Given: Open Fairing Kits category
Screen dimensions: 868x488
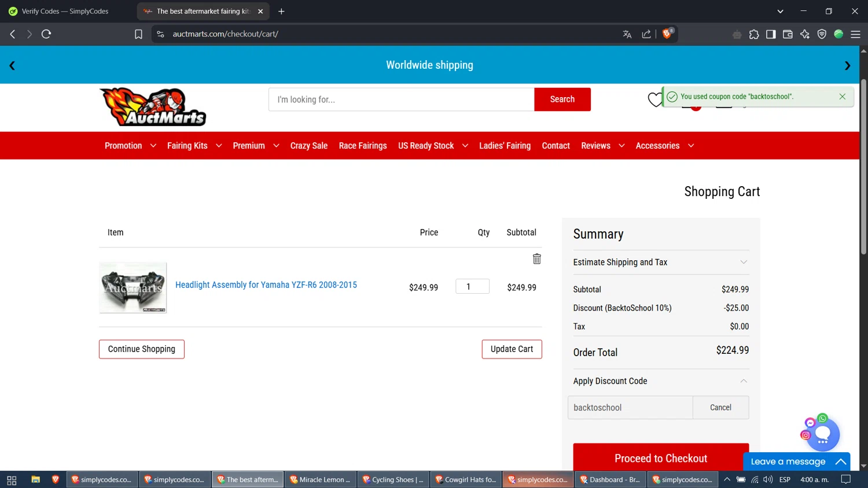Looking at the screenshot, I should point(187,146).
